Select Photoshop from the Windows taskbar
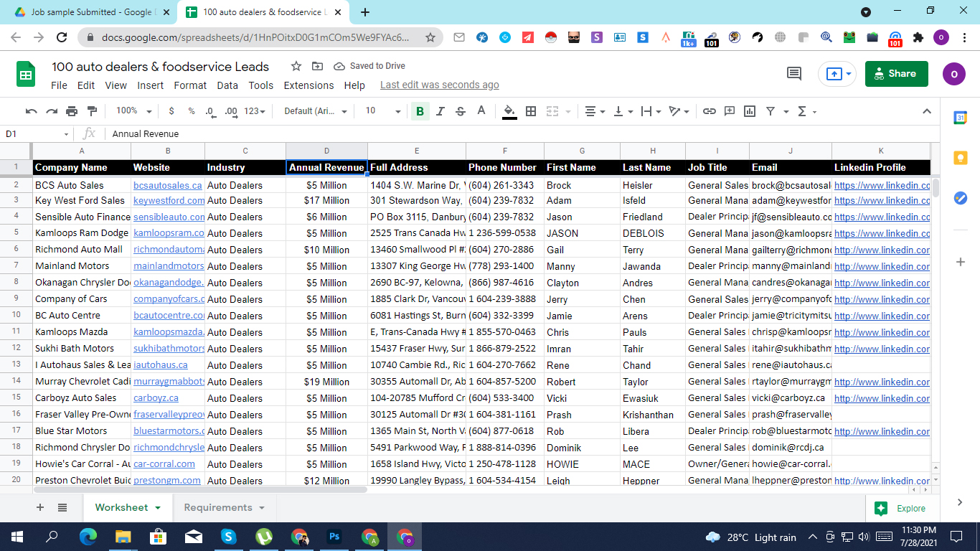The width and height of the screenshot is (980, 551). coord(334,537)
